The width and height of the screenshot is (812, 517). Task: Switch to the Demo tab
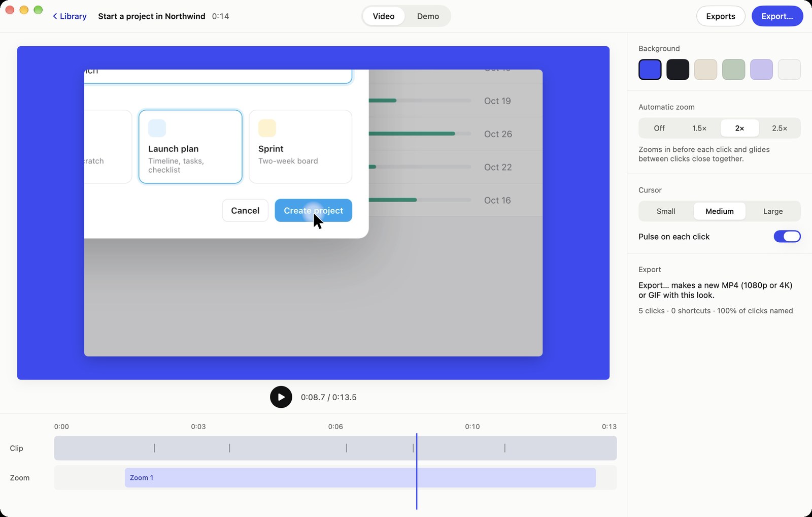click(428, 16)
